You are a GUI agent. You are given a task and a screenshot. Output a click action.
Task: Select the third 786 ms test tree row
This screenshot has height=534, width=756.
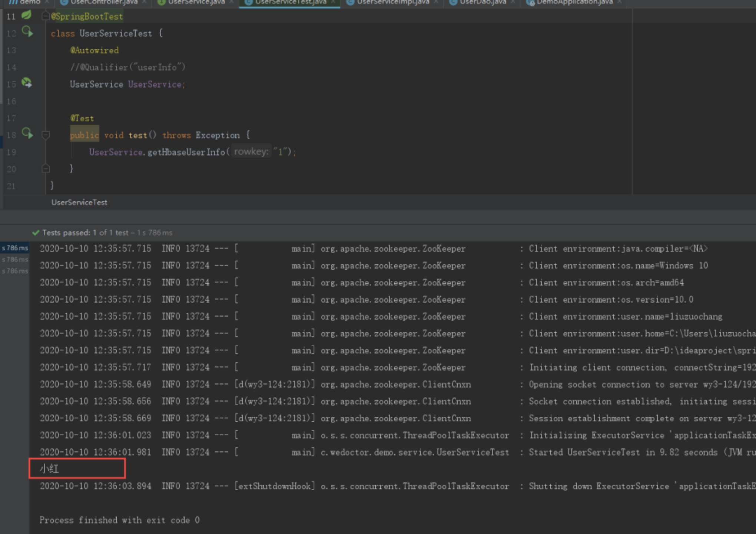click(15, 271)
